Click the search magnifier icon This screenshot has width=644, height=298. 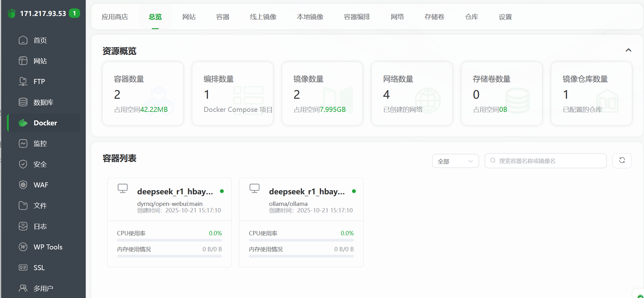point(493,160)
